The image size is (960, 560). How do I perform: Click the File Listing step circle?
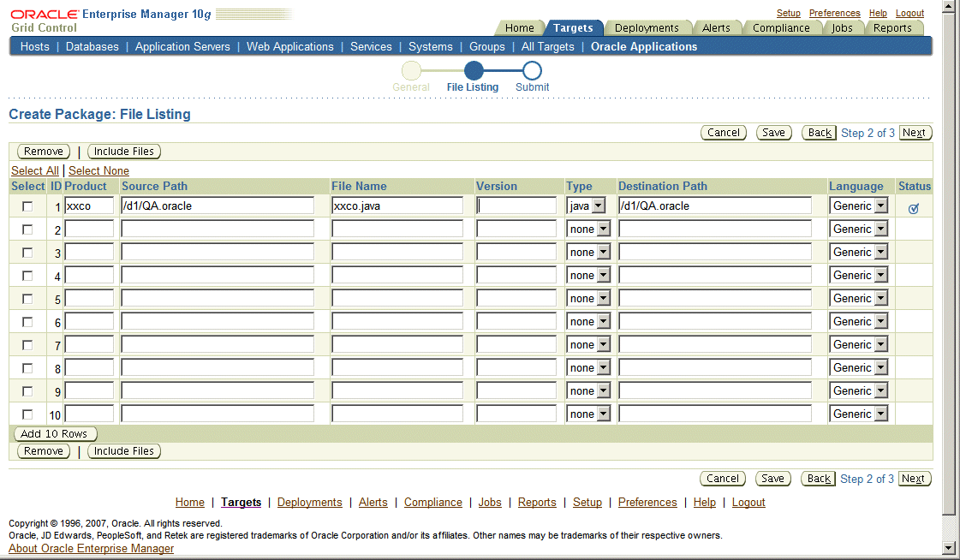pyautogui.click(x=474, y=71)
